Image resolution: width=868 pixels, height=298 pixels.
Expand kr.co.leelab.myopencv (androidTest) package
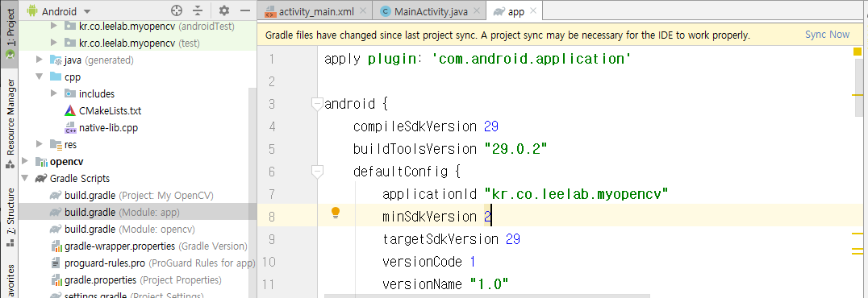coord(54,26)
